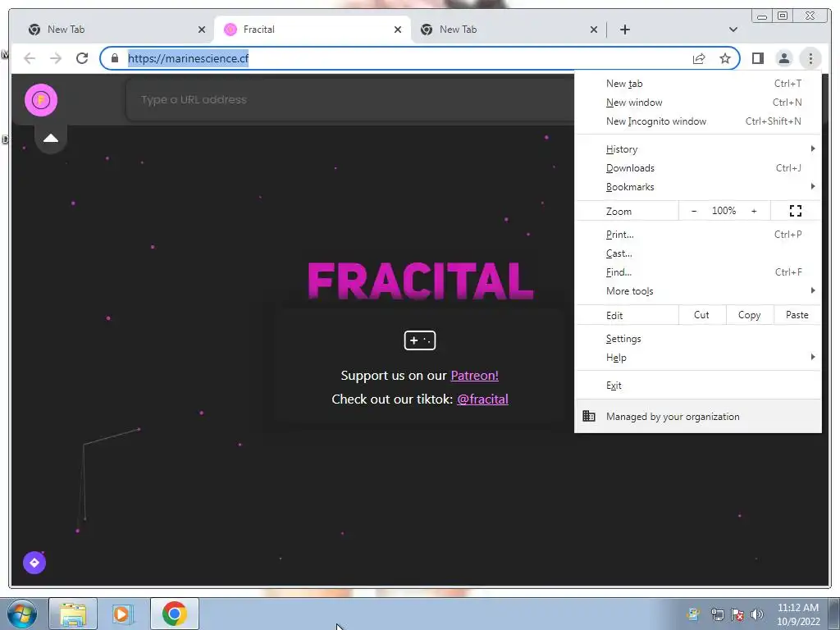Click the network tray icon
840x630 pixels.
[x=717, y=614]
